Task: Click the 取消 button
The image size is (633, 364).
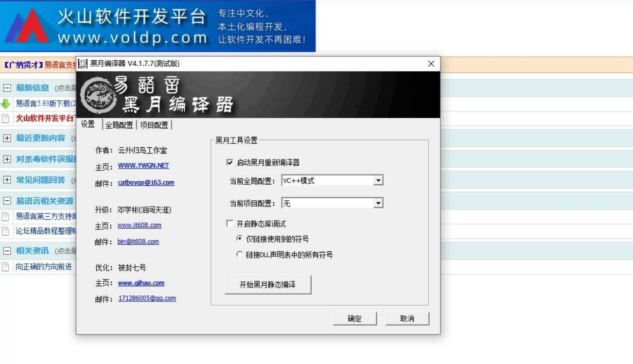Action: point(407,318)
